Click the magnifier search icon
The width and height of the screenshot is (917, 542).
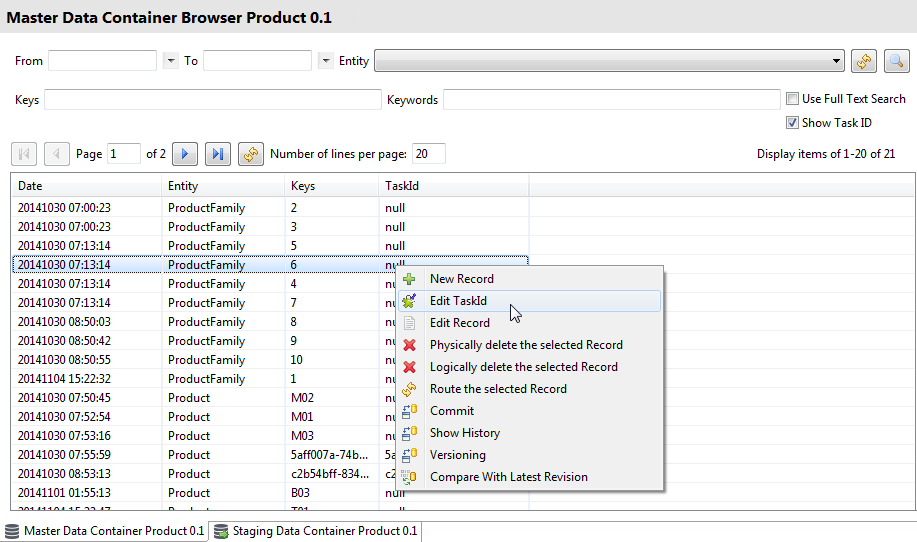coord(896,61)
